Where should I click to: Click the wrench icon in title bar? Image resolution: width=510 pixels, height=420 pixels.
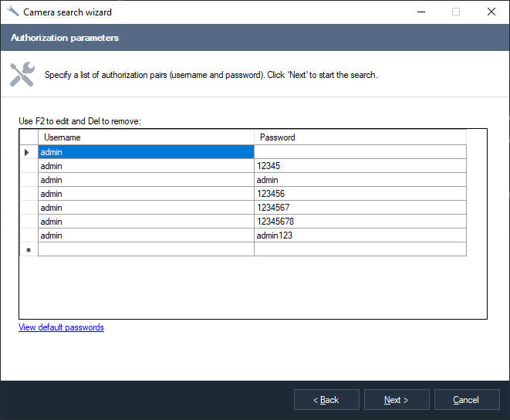(x=12, y=12)
